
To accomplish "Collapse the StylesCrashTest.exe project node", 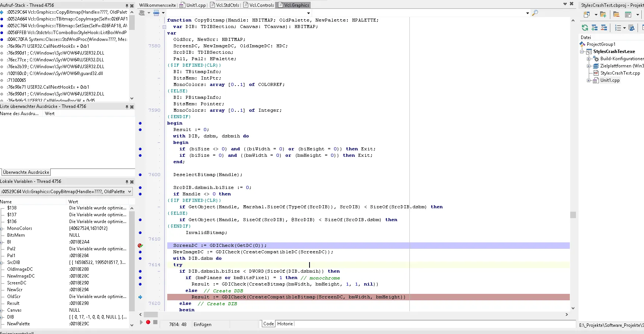I will pos(582,52).
